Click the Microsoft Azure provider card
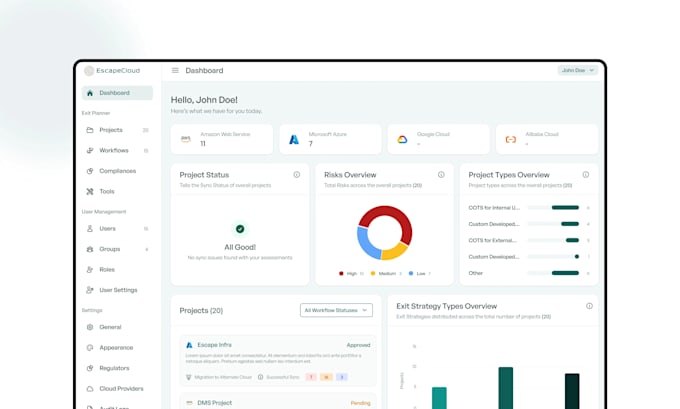680x409 pixels. [x=330, y=139]
